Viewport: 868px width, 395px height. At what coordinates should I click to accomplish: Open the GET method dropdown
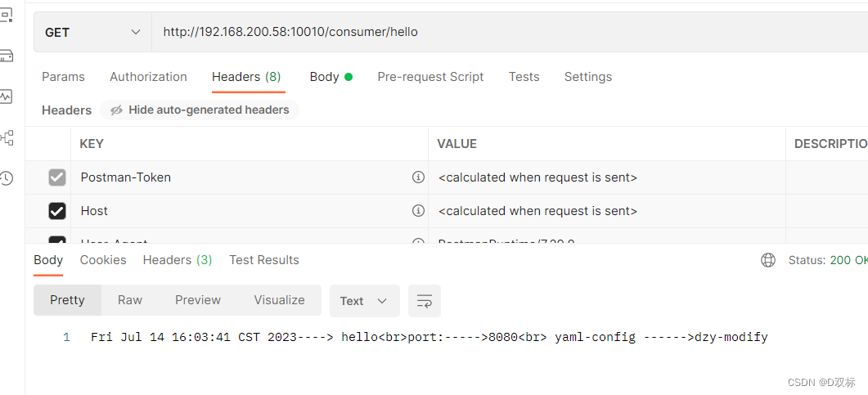pyautogui.click(x=92, y=32)
